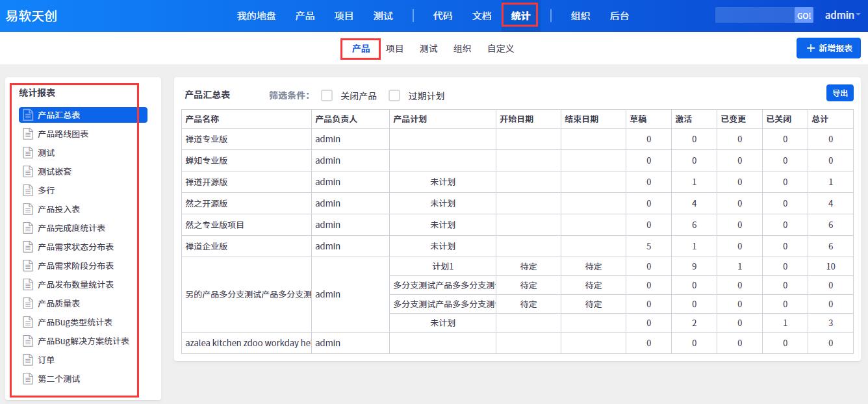Click the report icon beside 多行
The width and height of the screenshot is (868, 404).
[28, 190]
